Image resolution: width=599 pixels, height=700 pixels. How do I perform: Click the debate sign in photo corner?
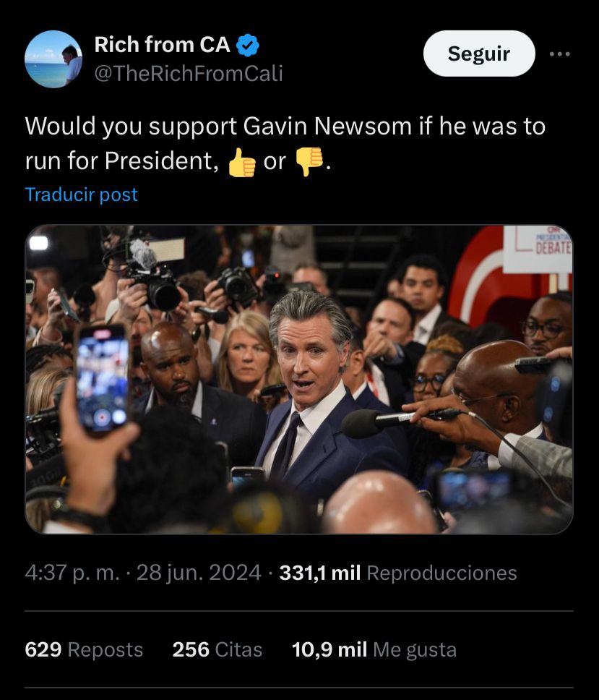538,249
